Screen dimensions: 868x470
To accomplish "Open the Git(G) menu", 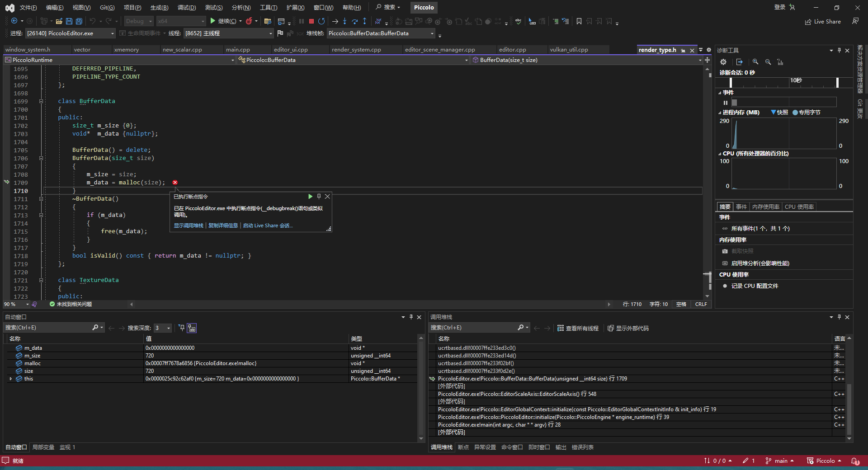I will point(107,7).
